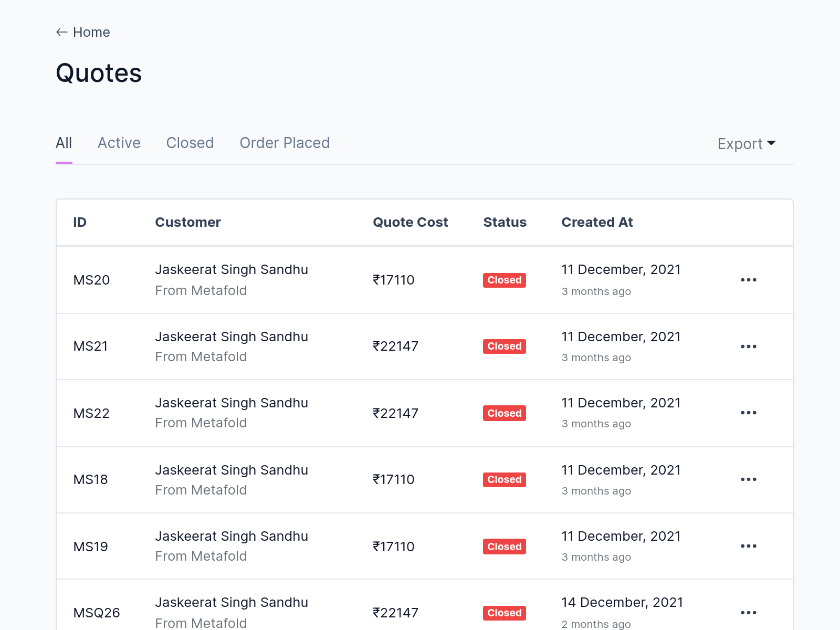Select the MS18 quote ID
Image resolution: width=840 pixels, height=630 pixels.
[90, 479]
